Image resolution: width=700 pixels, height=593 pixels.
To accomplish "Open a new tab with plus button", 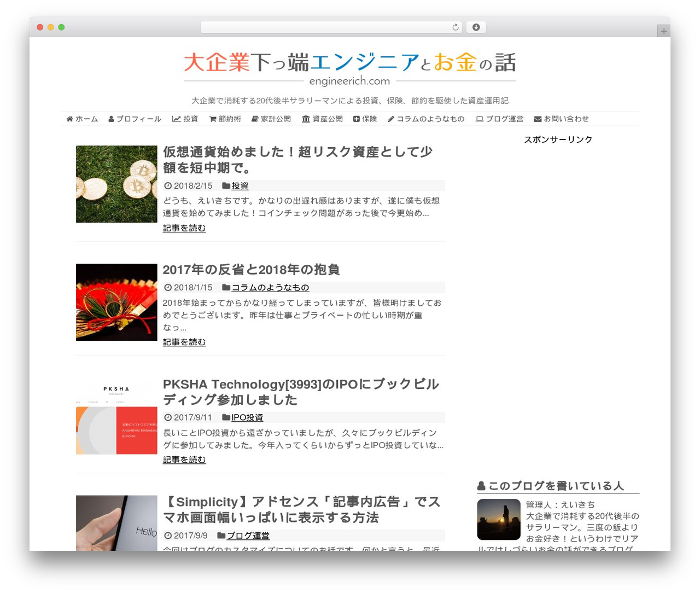I will 663,31.
